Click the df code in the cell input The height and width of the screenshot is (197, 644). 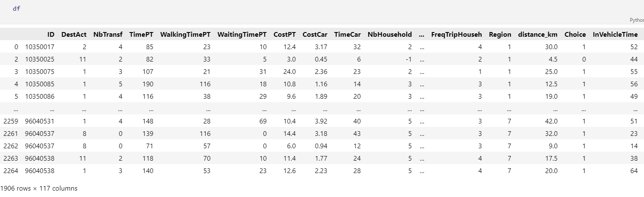(16, 8)
